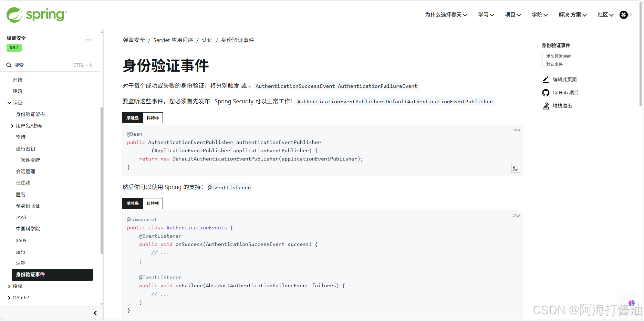Open the 注销 sidebar page
This screenshot has width=644, height=321.
pos(21,263)
